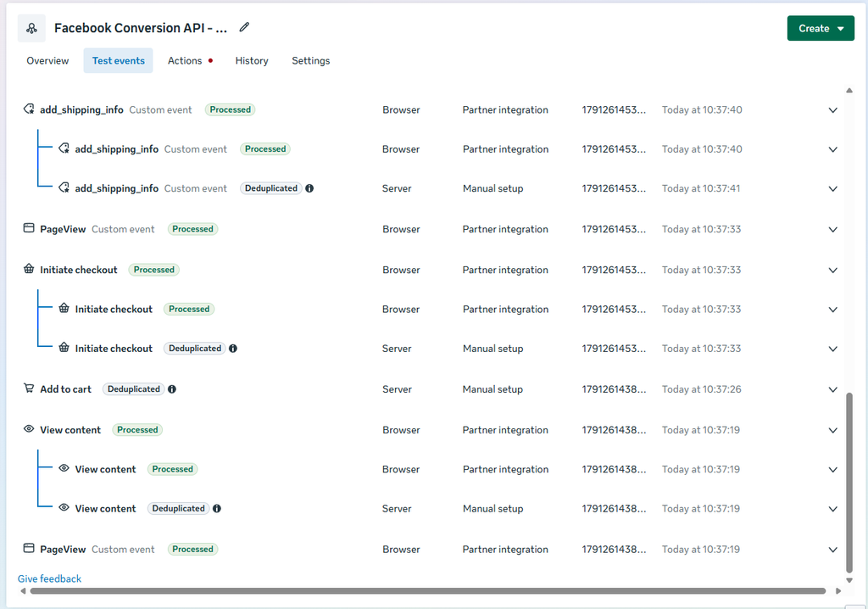Go to the Settings tab
The image size is (868, 609).
(310, 60)
